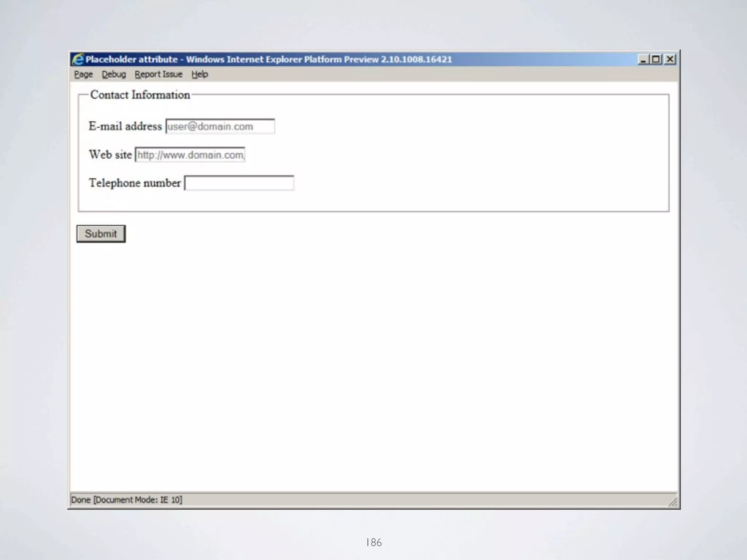Click into the Web site field
The height and width of the screenshot is (560, 747).
pos(190,155)
